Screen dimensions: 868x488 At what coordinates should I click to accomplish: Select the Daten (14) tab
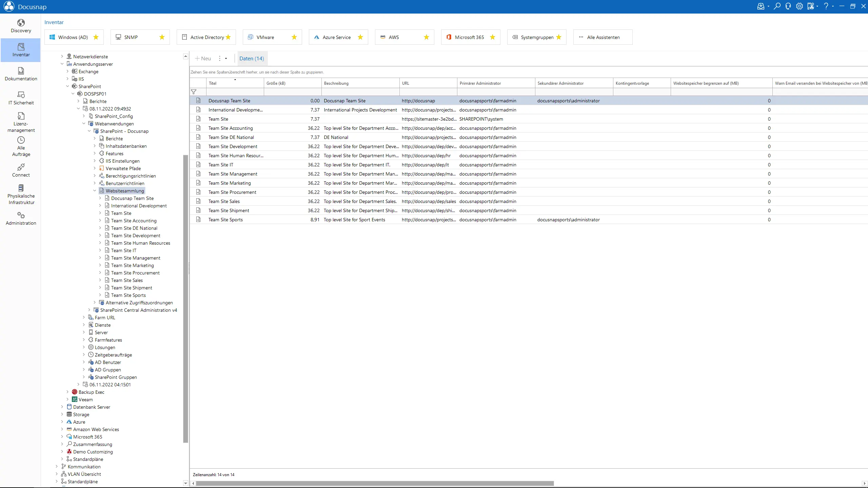[x=252, y=58]
